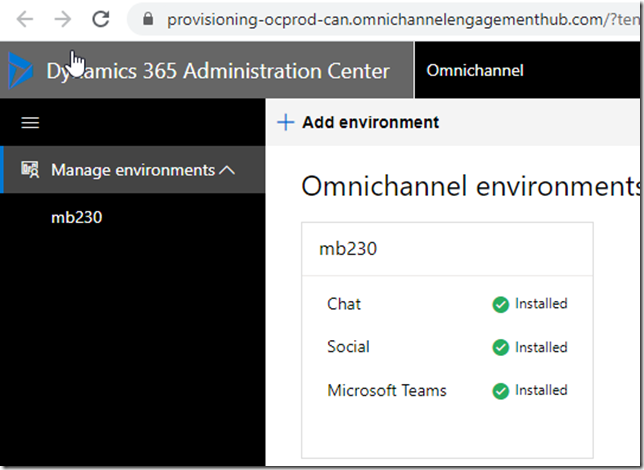The height and width of the screenshot is (470, 644).
Task: Select the Omnichannel header tab
Action: (475, 70)
